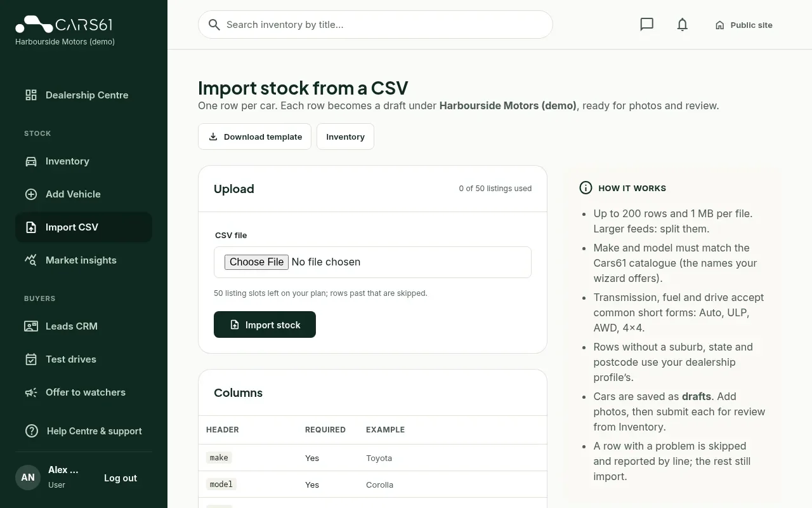The image size is (812, 508).
Task: Focus the search inventory field
Action: (x=376, y=25)
